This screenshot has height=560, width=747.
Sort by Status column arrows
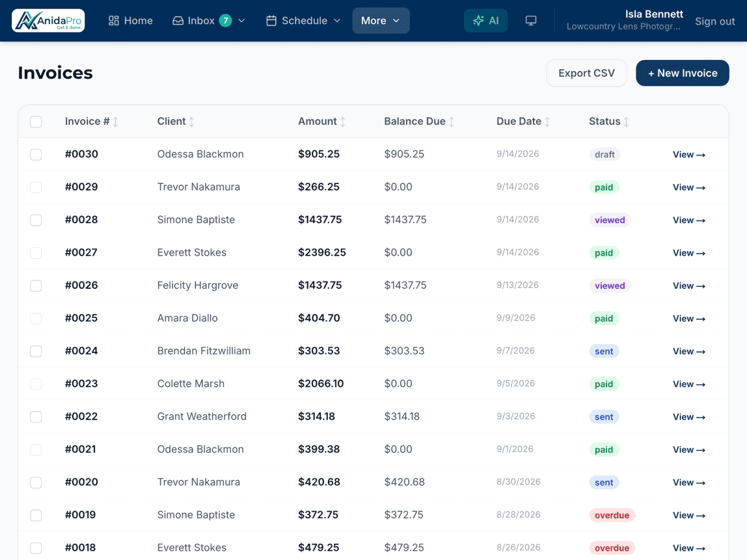pyautogui.click(x=627, y=122)
